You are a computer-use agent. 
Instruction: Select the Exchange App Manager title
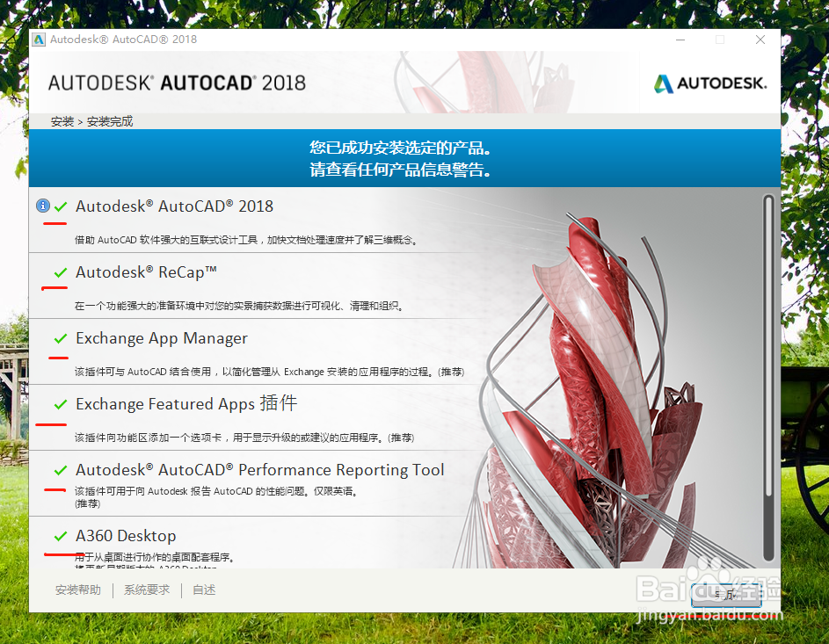pos(162,338)
